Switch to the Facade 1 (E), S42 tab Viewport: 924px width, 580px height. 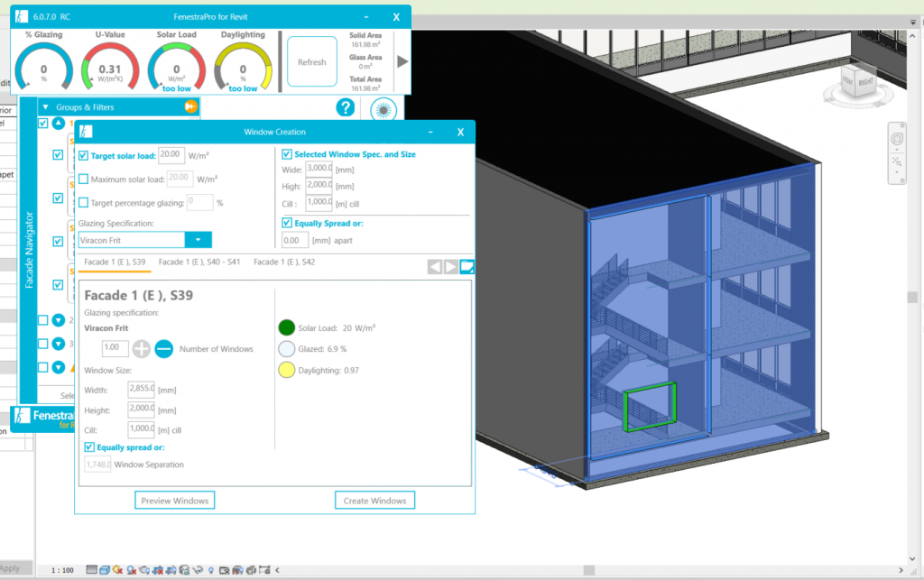pyautogui.click(x=284, y=262)
